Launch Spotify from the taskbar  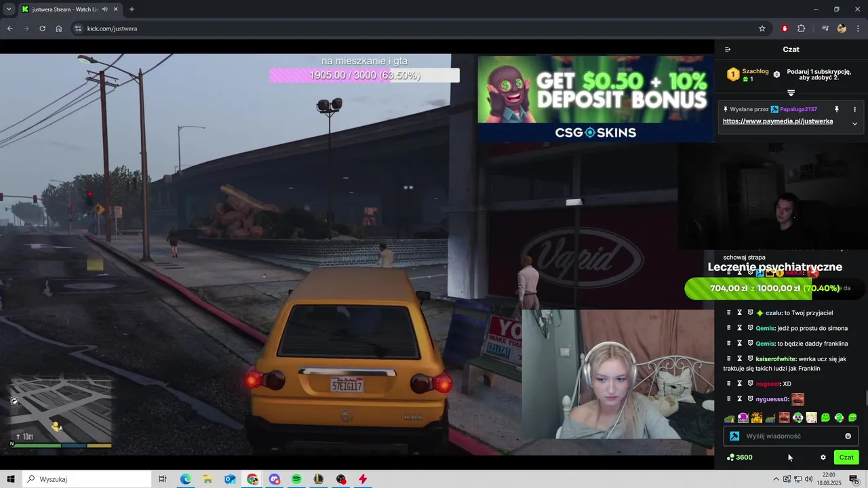point(296,479)
